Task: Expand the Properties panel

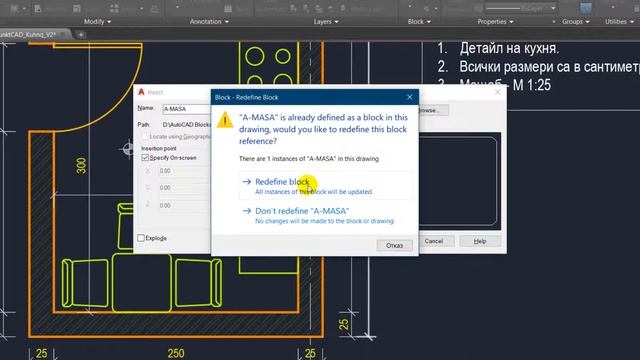Action: (495, 22)
